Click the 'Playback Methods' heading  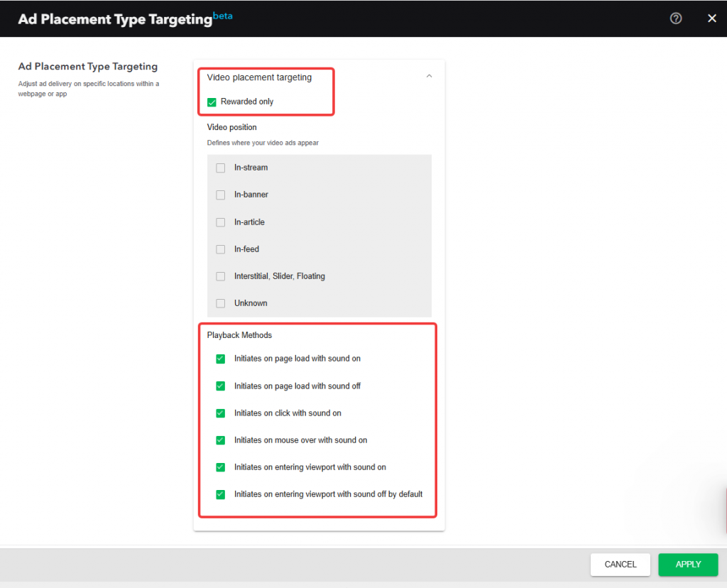[x=239, y=334]
